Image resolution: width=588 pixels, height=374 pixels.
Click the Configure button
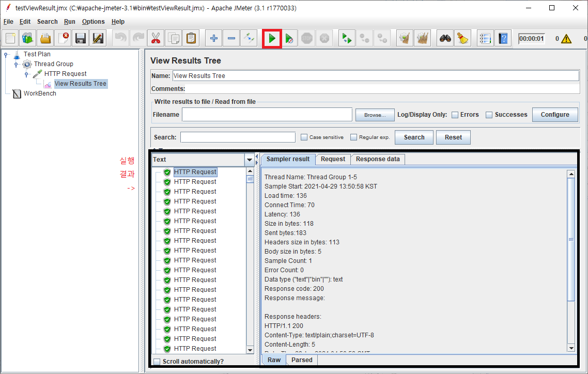point(555,115)
